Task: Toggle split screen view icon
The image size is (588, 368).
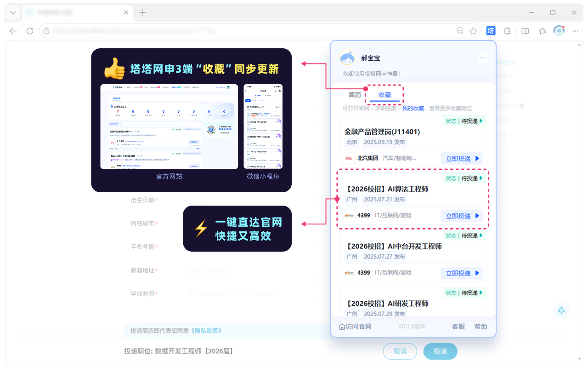Action: 525,31
